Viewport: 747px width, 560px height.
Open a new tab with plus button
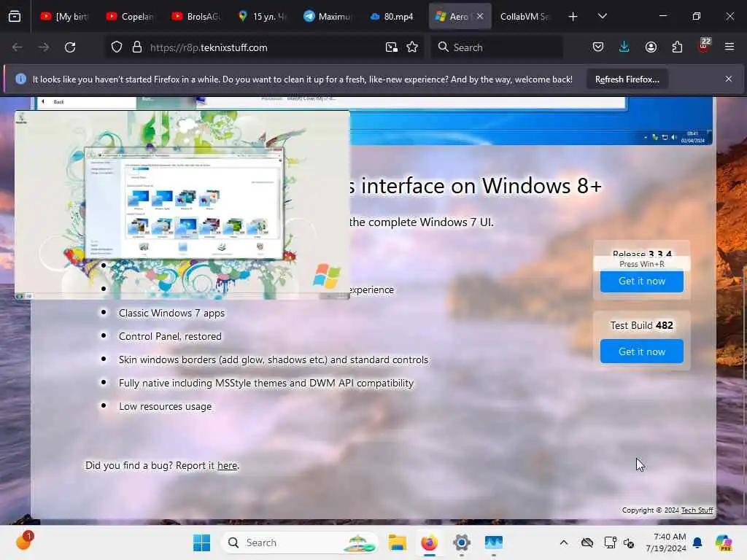point(573,17)
